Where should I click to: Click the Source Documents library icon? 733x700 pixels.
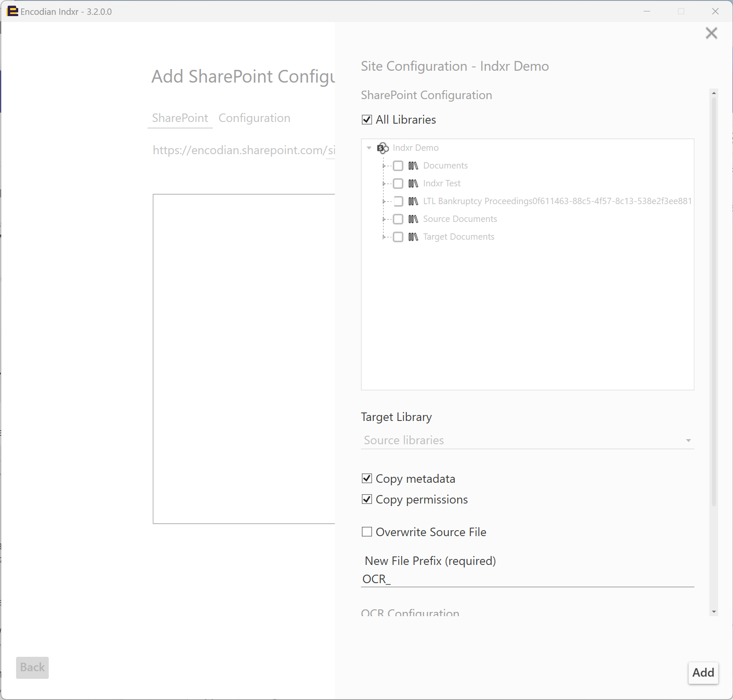(413, 219)
